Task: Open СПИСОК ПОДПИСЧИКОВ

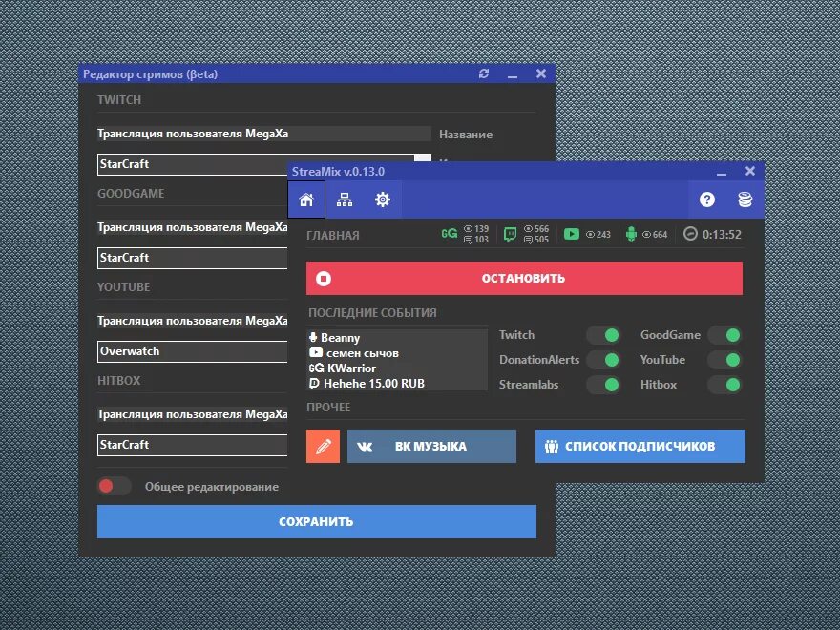Action: [640, 446]
